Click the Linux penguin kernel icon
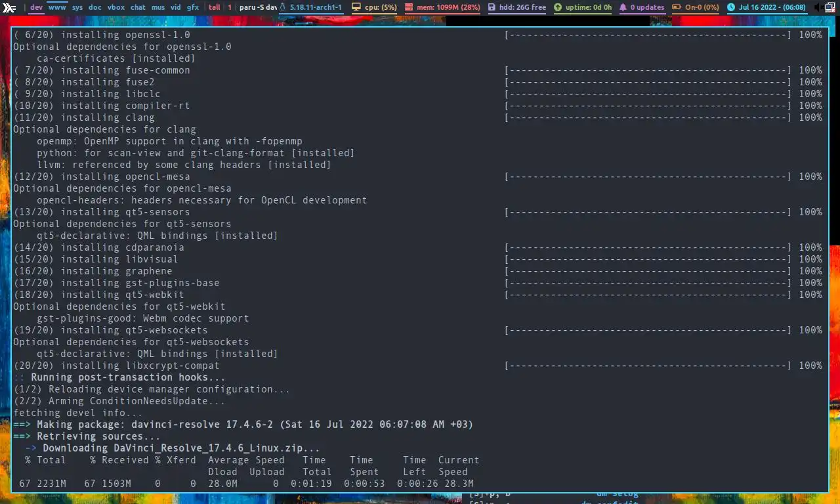This screenshot has width=840, height=504. coord(282,8)
